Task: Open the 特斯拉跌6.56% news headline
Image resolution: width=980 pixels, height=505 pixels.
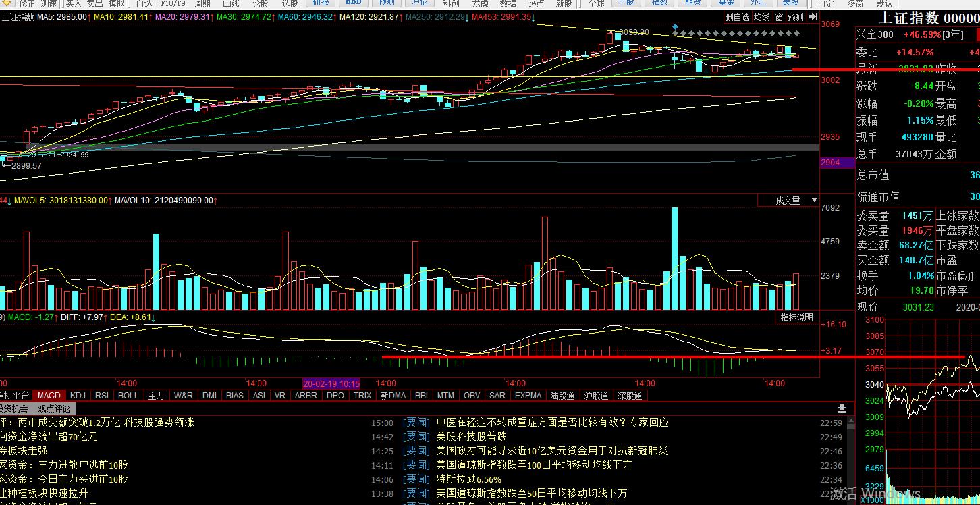Action: [469, 479]
